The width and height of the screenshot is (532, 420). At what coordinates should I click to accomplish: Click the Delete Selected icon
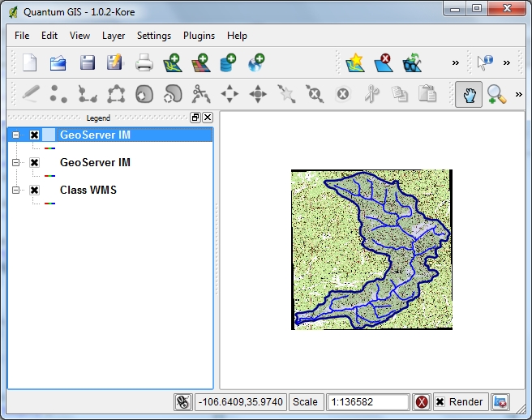(343, 94)
